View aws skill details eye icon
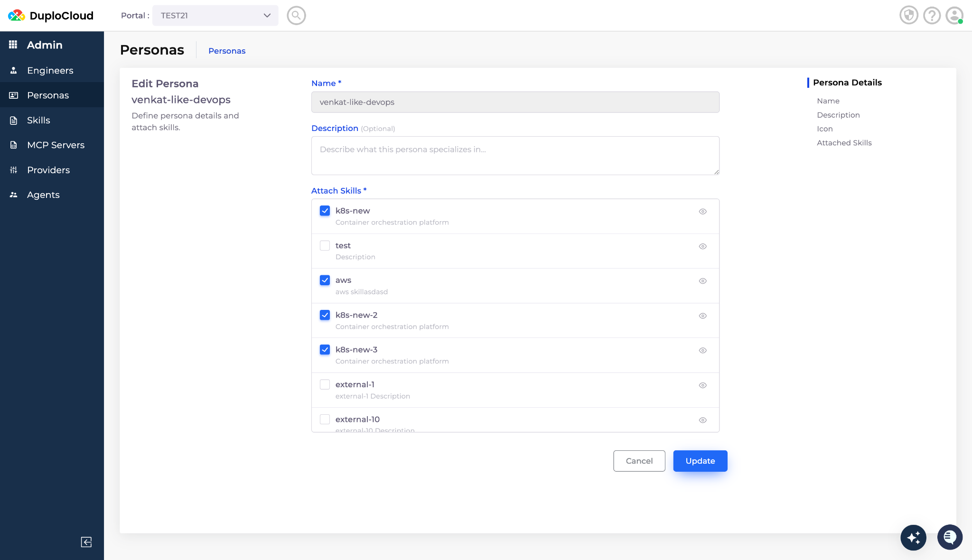Viewport: 972px width, 560px height. 703,281
